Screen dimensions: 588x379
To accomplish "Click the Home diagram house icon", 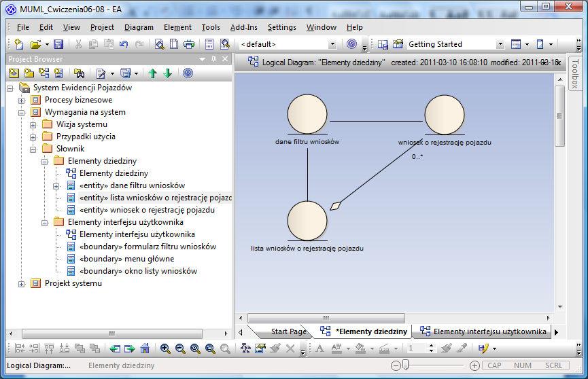I will (x=145, y=348).
